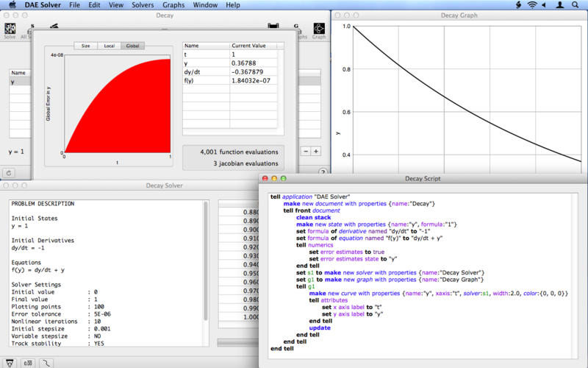The width and height of the screenshot is (588, 368).
Task: Click the 'Track stability' line in solver settings
Action: click(x=58, y=343)
